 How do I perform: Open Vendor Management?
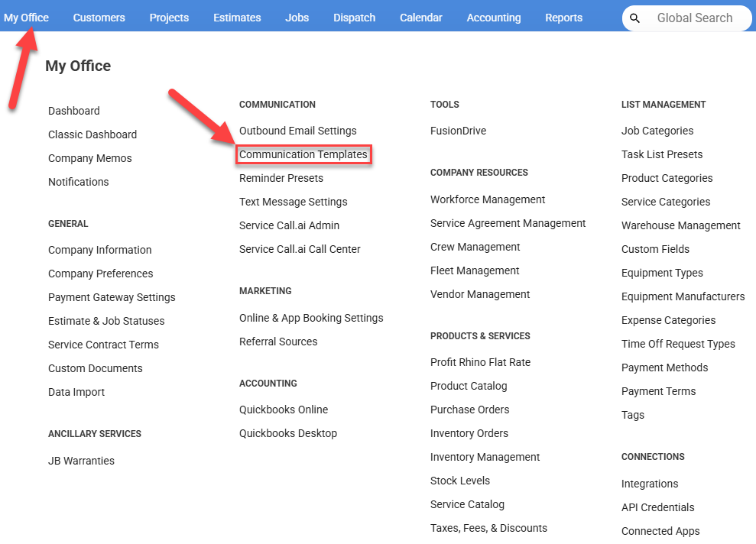tap(480, 294)
